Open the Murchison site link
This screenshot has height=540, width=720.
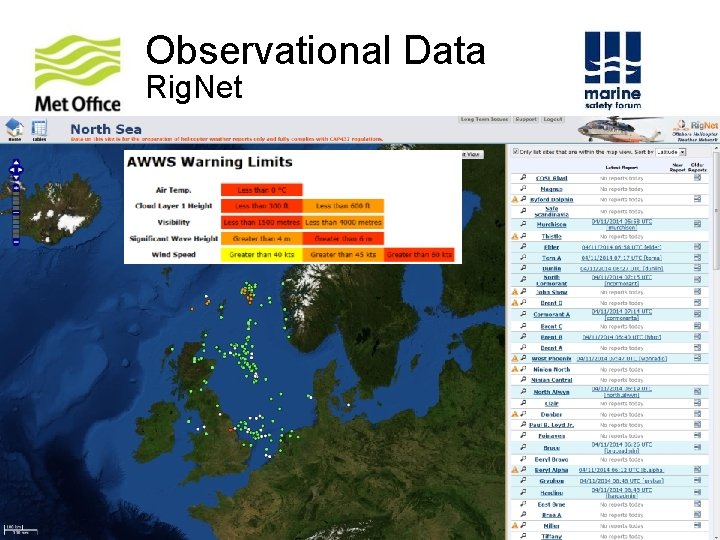click(551, 224)
